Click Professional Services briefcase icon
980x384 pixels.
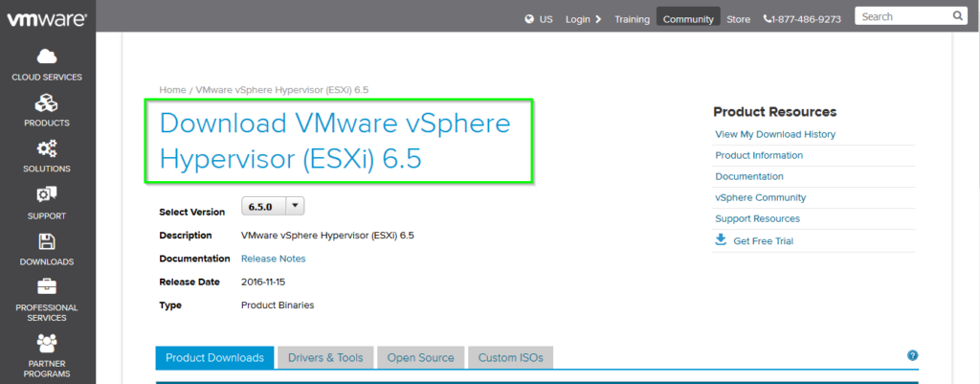point(47,287)
